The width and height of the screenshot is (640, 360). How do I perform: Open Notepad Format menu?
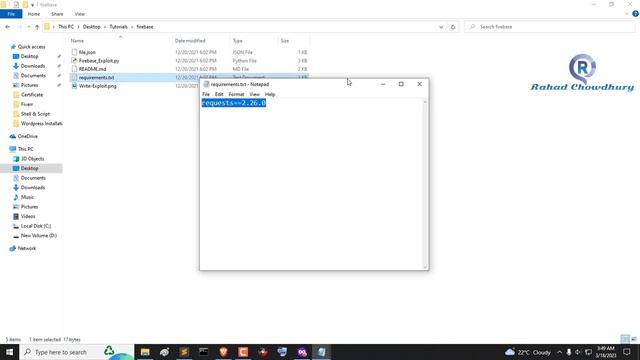[x=236, y=94]
